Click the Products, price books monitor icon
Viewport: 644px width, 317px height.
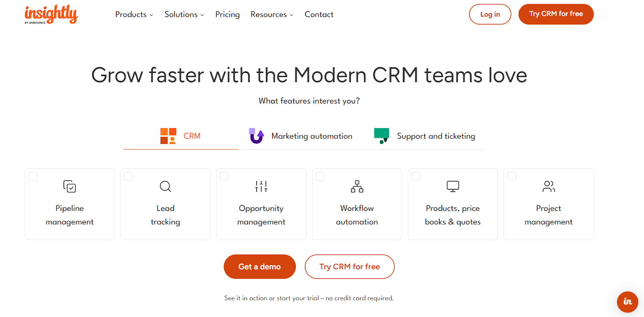click(x=453, y=186)
